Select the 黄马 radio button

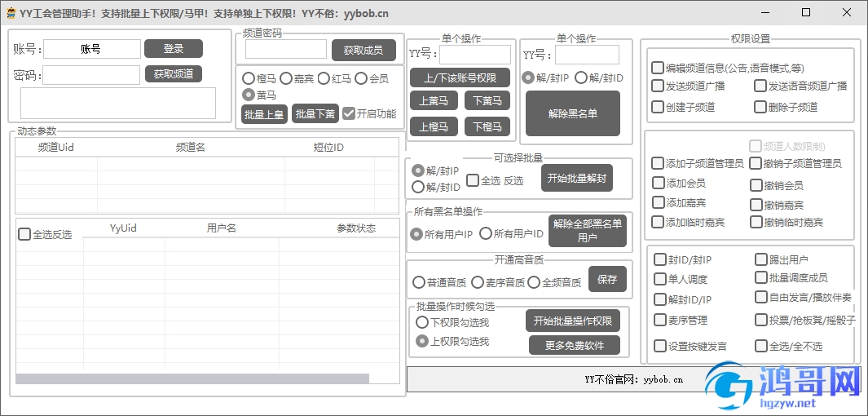[249, 95]
